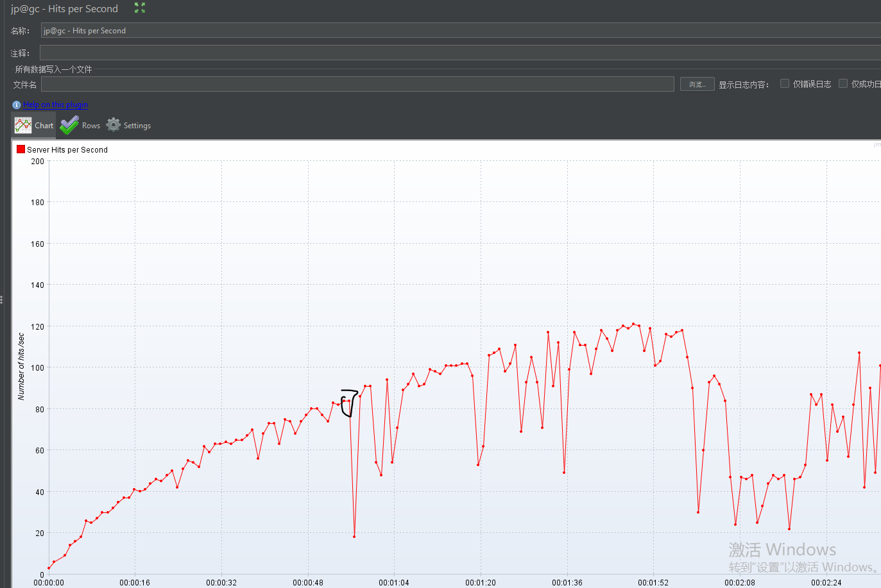Click the 00:02:08 x-axis label
Viewport: 881px width, 588px height.
(x=740, y=583)
